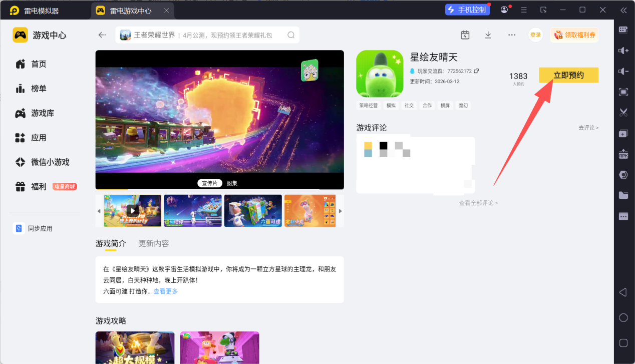The height and width of the screenshot is (364, 635).
Task: Tap the Android recent-apps square button
Action: (623, 343)
